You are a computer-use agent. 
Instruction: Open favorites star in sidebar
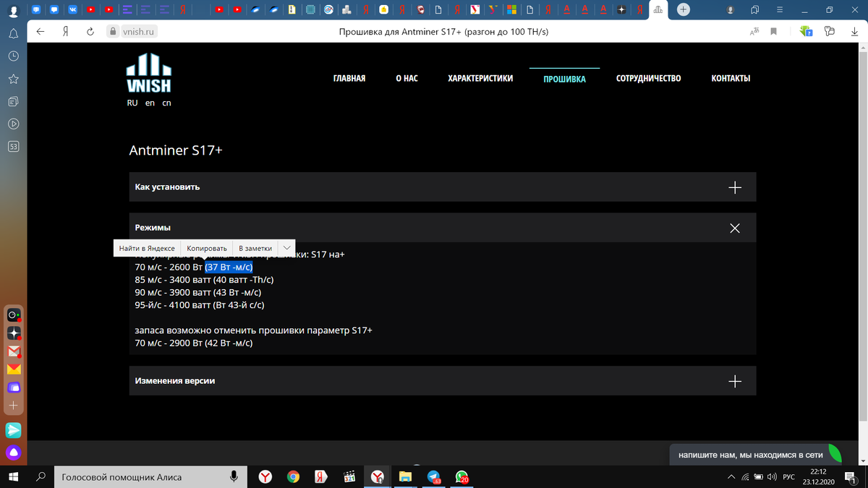point(13,78)
